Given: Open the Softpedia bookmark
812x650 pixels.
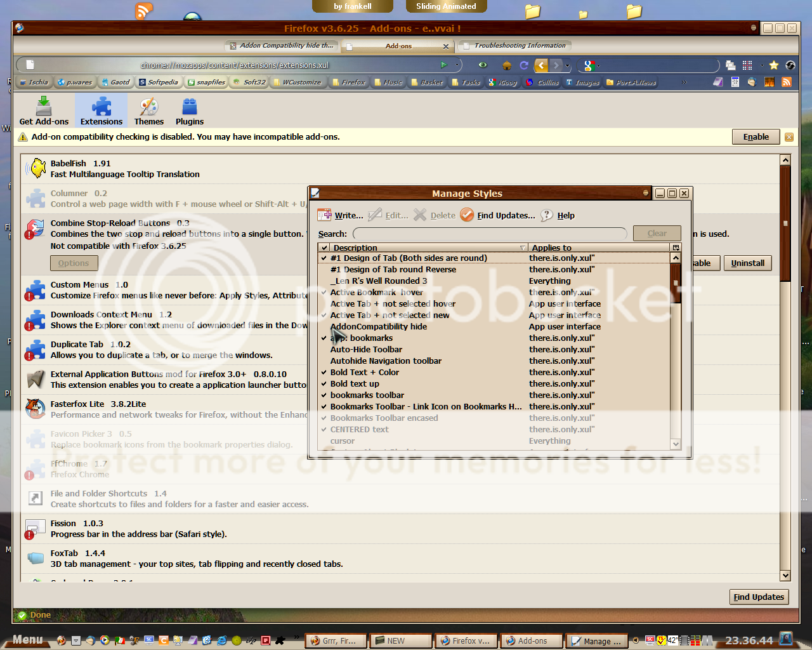Looking at the screenshot, I should 159,82.
